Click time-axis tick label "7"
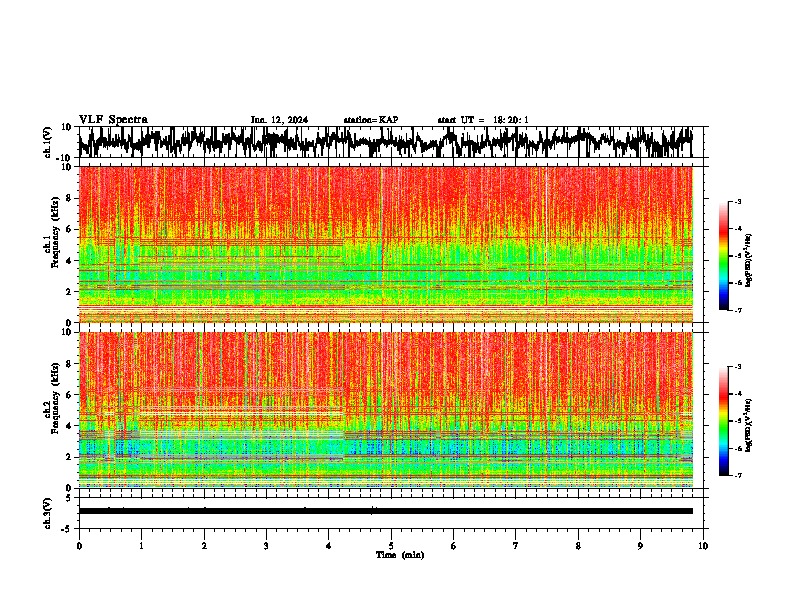 click(x=516, y=546)
